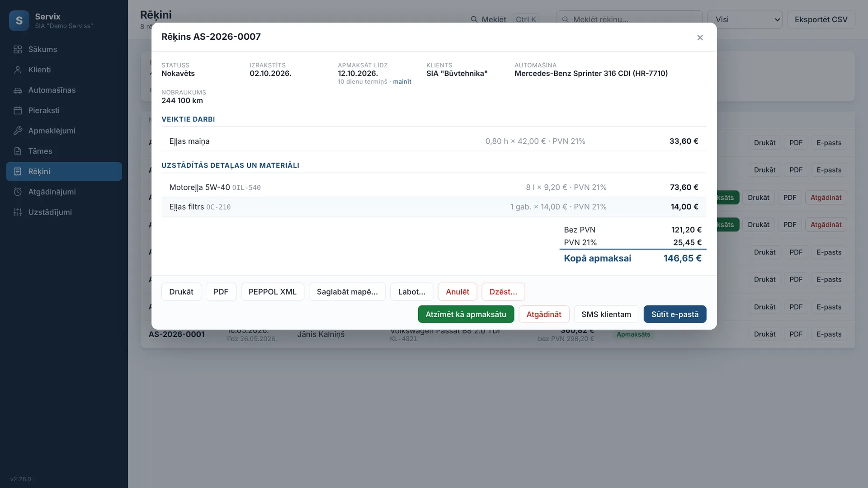
Task: Select the Eļļas maiņa work line
Action: (x=434, y=141)
